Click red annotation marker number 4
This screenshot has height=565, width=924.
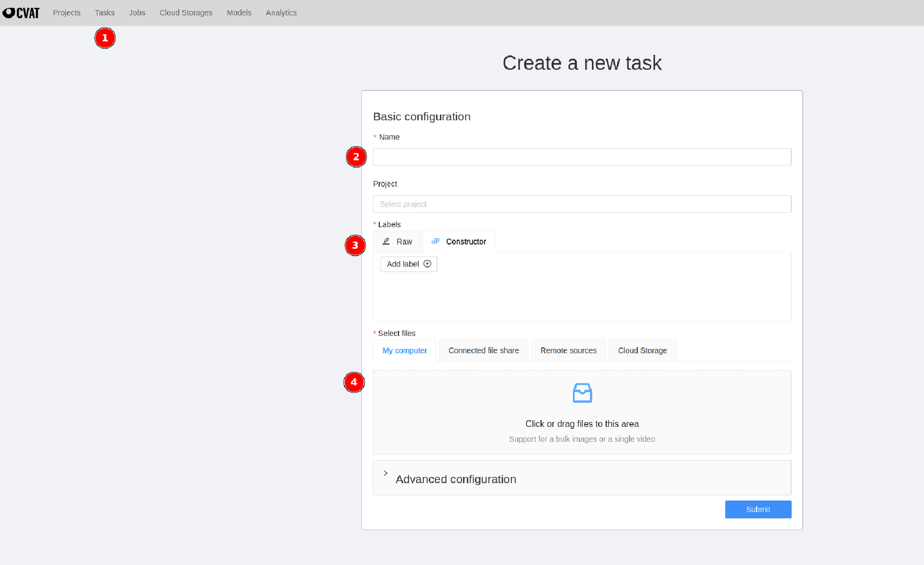[354, 382]
